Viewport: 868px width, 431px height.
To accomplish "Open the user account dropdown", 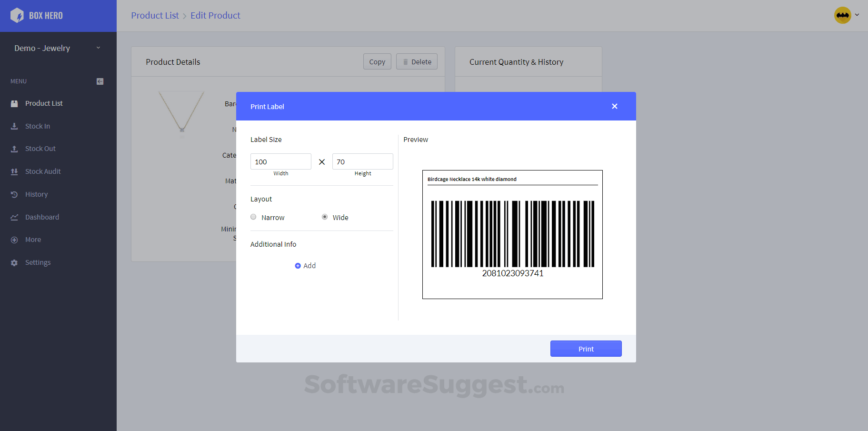I will pos(848,15).
